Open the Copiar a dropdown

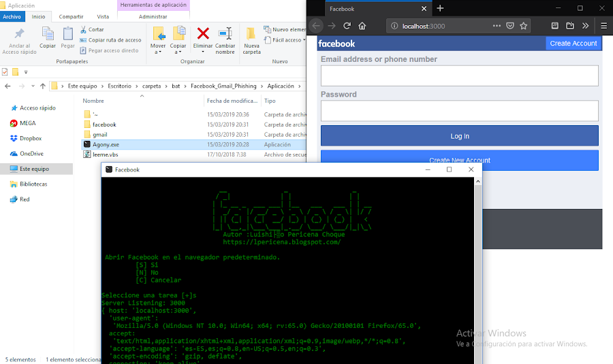coord(178,40)
